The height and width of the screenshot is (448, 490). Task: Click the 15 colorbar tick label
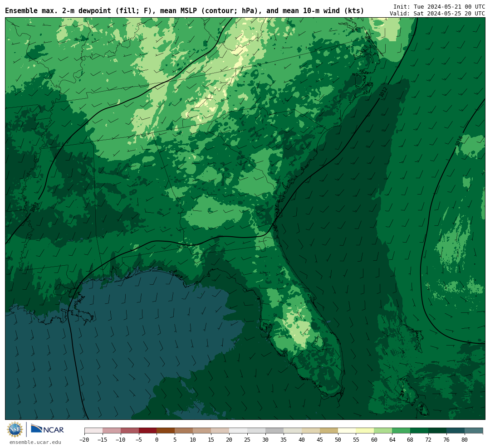211,439
